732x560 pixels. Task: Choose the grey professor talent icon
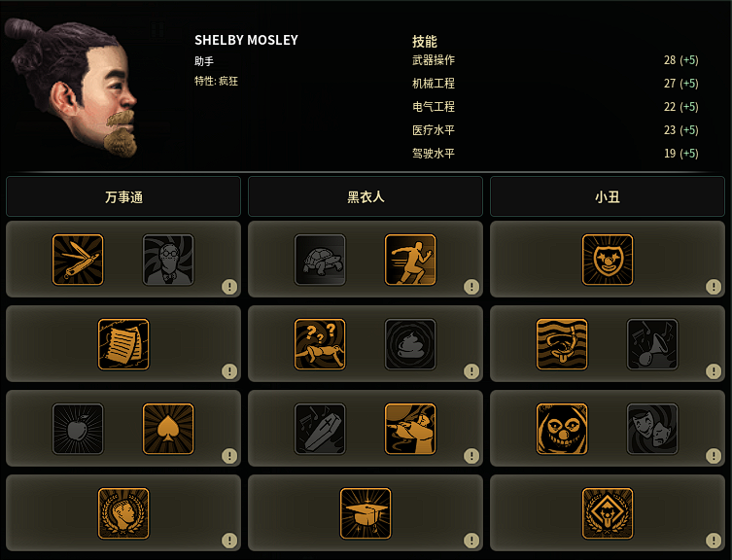(x=168, y=260)
